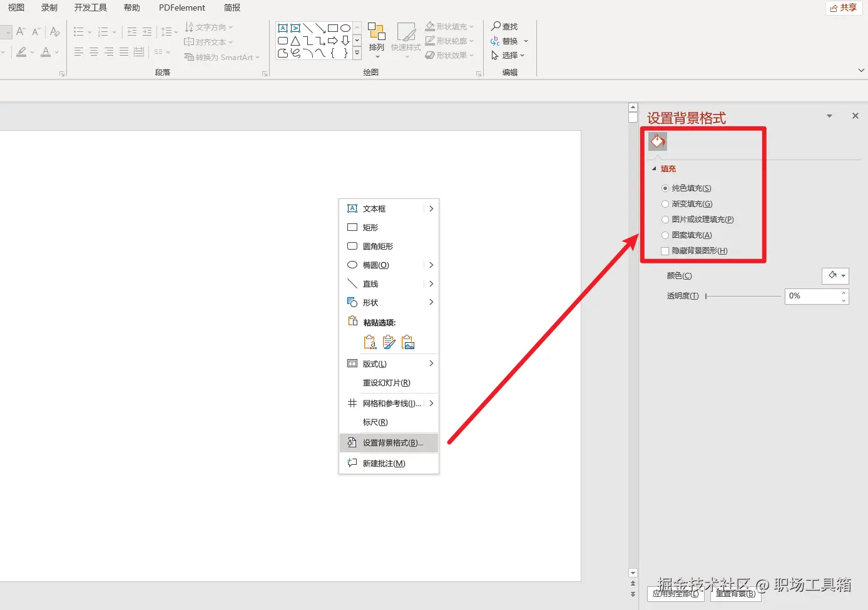868x610 pixels.
Task: Open PDFelement ribbon tab
Action: click(x=182, y=8)
